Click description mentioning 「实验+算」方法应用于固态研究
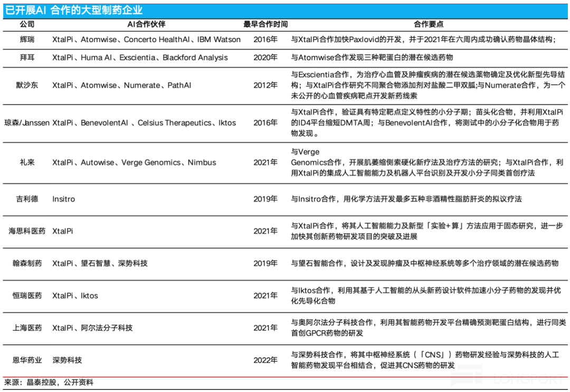Screen dimensions: 570x392 coord(427,231)
